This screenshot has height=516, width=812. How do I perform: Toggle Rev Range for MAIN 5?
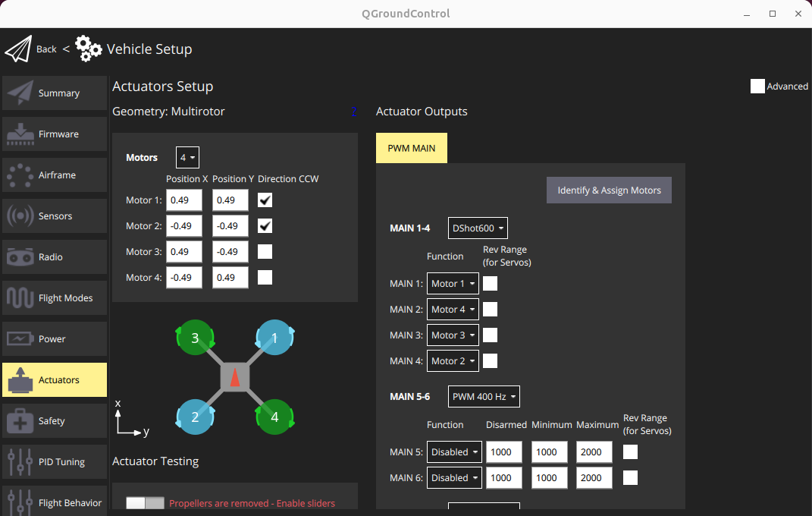(630, 451)
